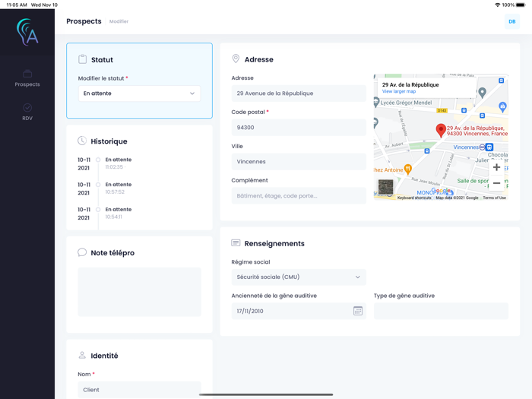Focus the Adresse input field
The image size is (532, 399).
(x=298, y=93)
